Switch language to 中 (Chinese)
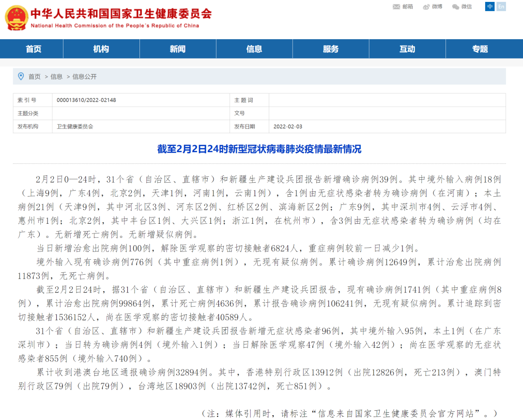 coord(490,6)
